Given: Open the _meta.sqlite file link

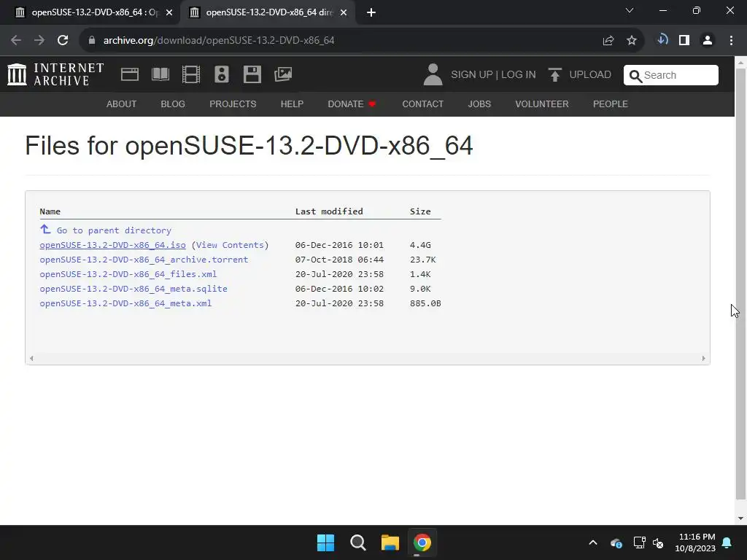Looking at the screenshot, I should coord(133,289).
